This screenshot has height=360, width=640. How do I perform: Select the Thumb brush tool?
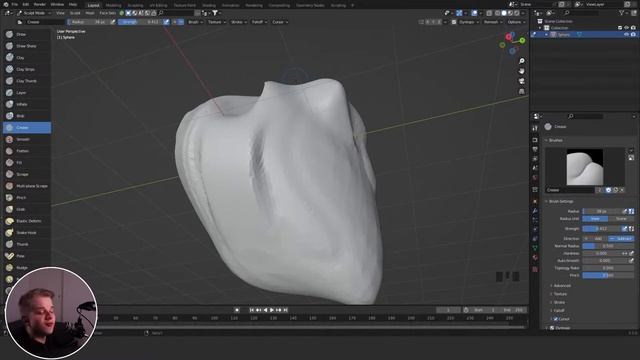[x=27, y=244]
